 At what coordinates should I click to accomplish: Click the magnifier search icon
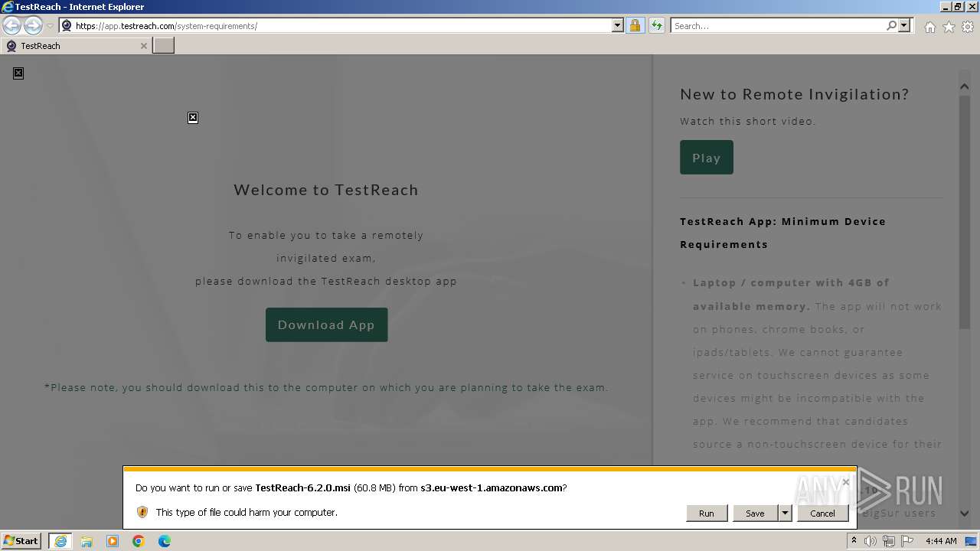891,25
